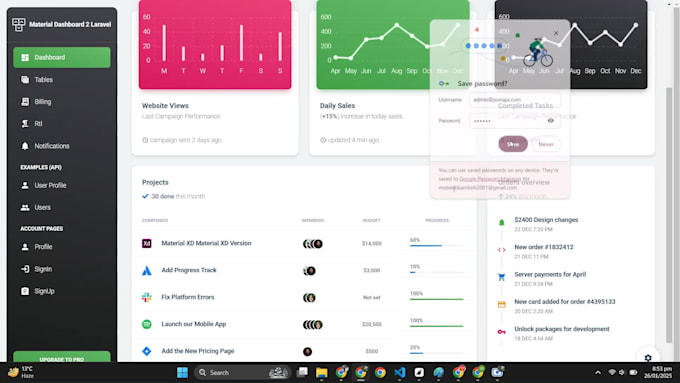Viewport: 680px width, 383px height.
Task: Open Visual Studio Code from the taskbar
Action: (400, 372)
